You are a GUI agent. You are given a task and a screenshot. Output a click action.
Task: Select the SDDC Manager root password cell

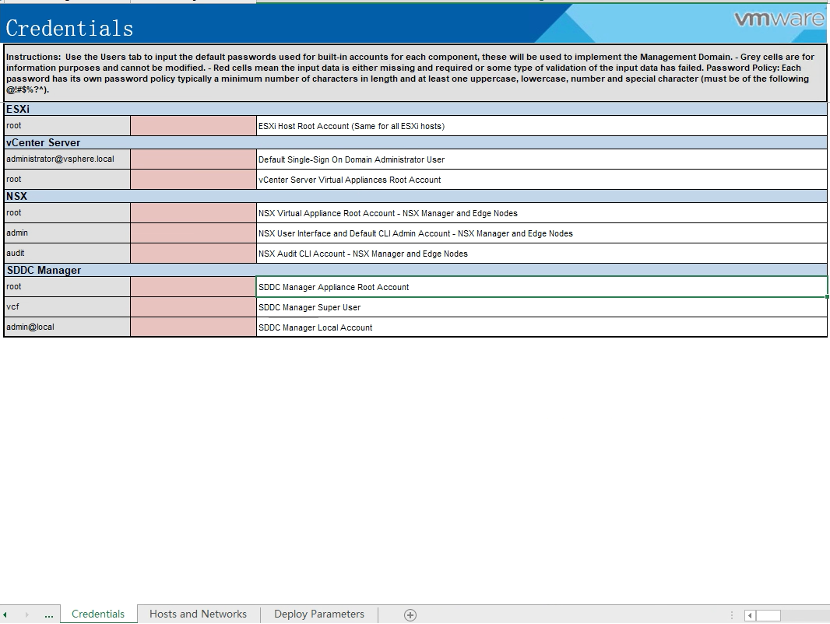(193, 287)
